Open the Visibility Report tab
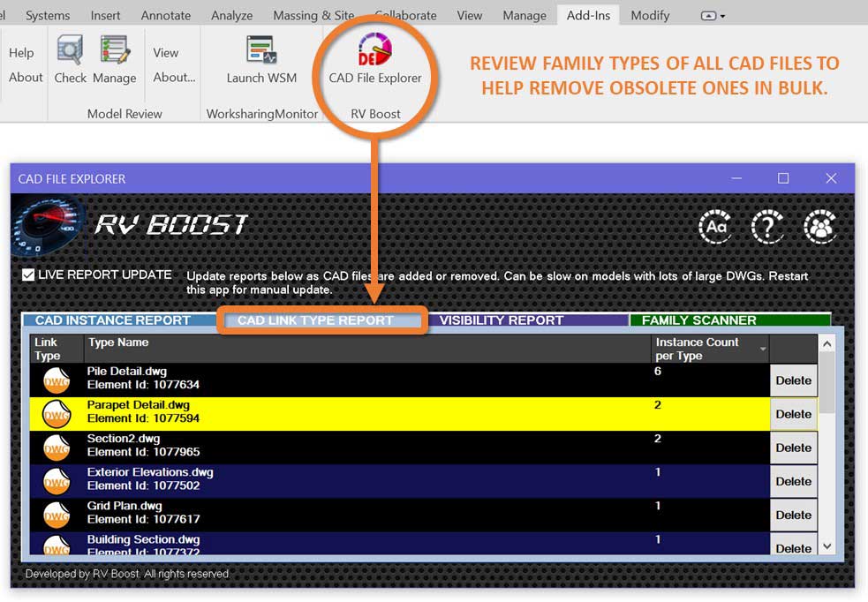The height and width of the screenshot is (602, 868). (528, 320)
